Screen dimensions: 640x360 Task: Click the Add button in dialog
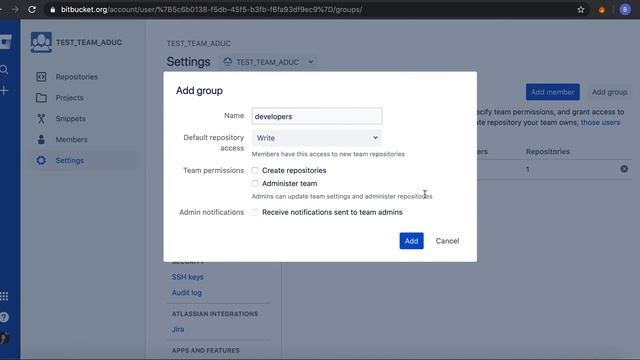point(411,241)
